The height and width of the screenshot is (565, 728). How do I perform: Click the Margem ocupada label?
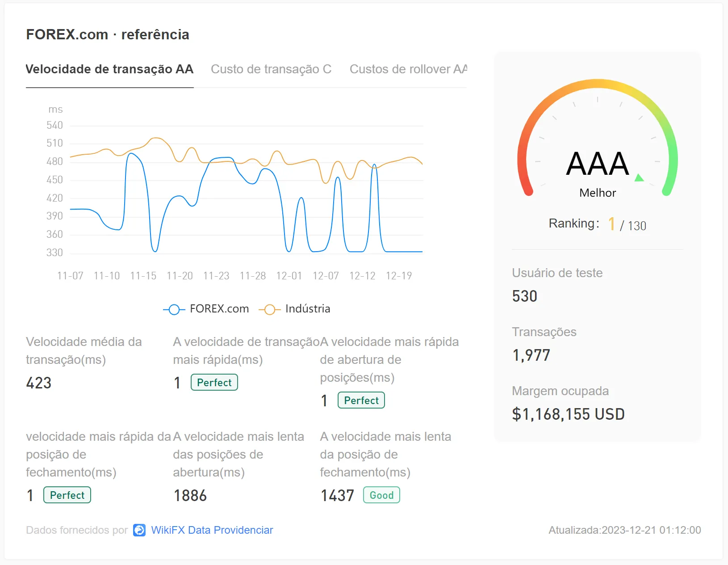tap(560, 391)
